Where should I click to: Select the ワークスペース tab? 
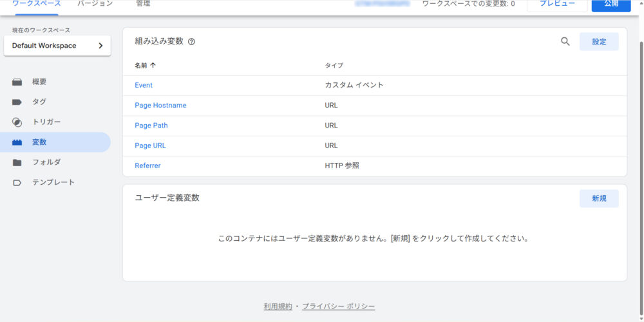(x=37, y=4)
